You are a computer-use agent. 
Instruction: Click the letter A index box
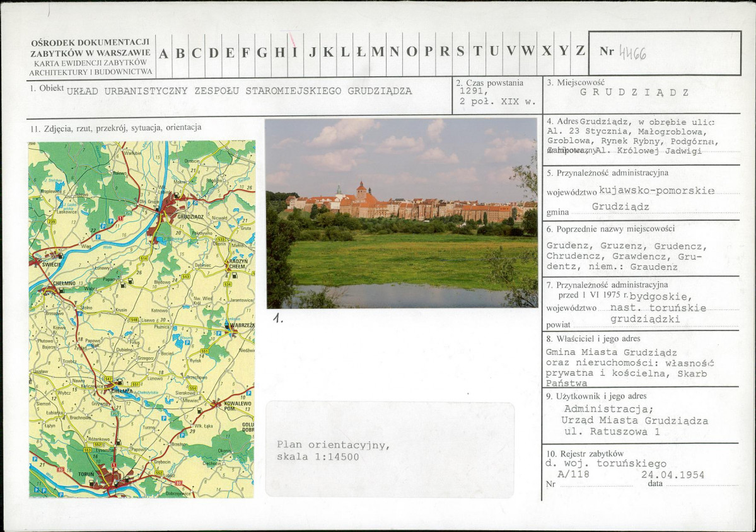click(163, 53)
